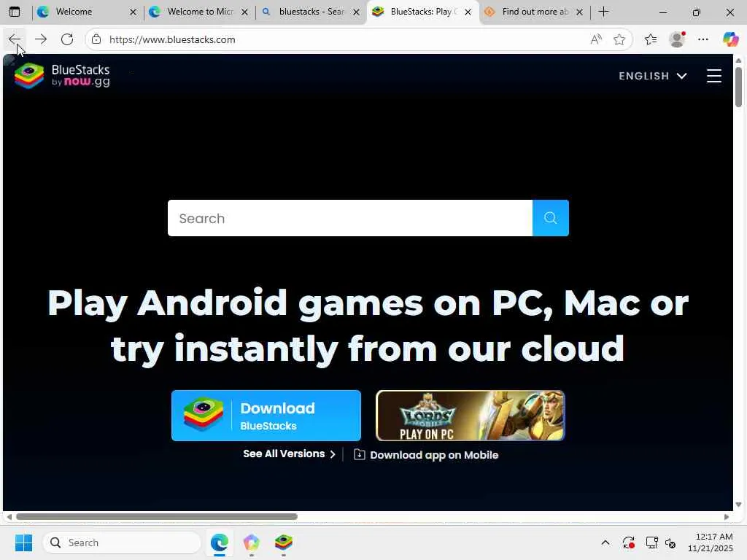Add this page to favorites star
Viewport: 747px width, 560px height.
pyautogui.click(x=619, y=39)
